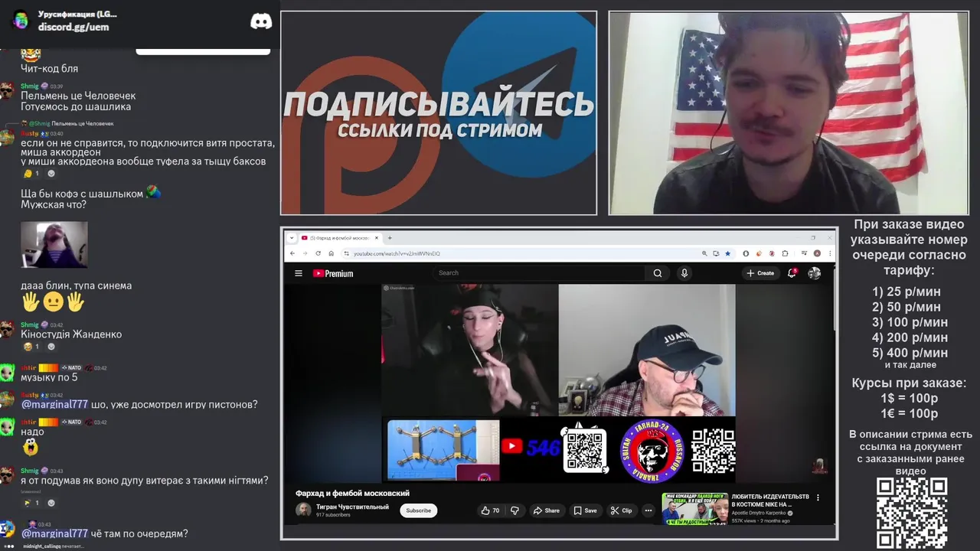Expand the tab search chevron in Chrome
This screenshot has height=551, width=980.
click(292, 238)
